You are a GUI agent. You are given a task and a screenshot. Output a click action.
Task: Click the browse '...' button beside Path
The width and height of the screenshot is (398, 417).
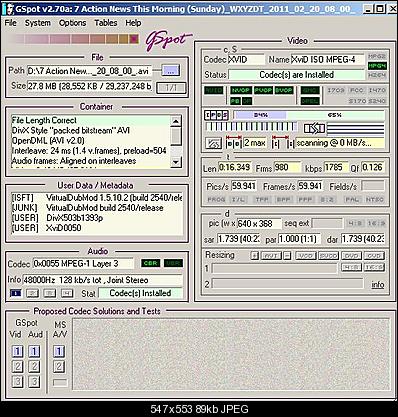[x=171, y=71]
